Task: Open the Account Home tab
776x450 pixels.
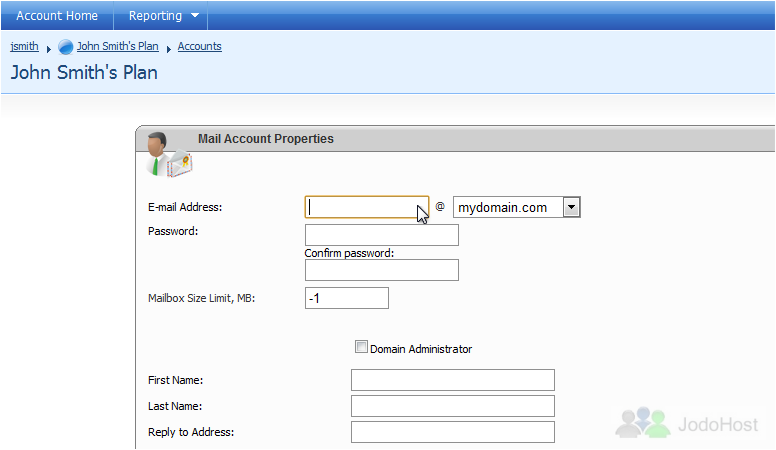Action: (x=57, y=16)
